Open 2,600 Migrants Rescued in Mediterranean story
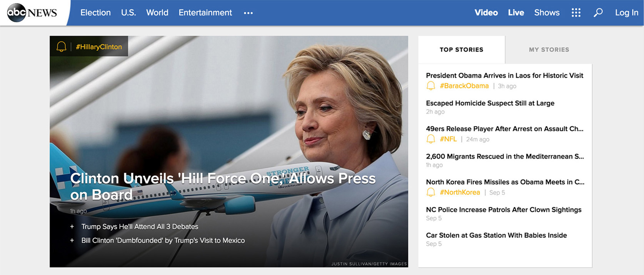This screenshot has height=275, width=644. (505, 157)
